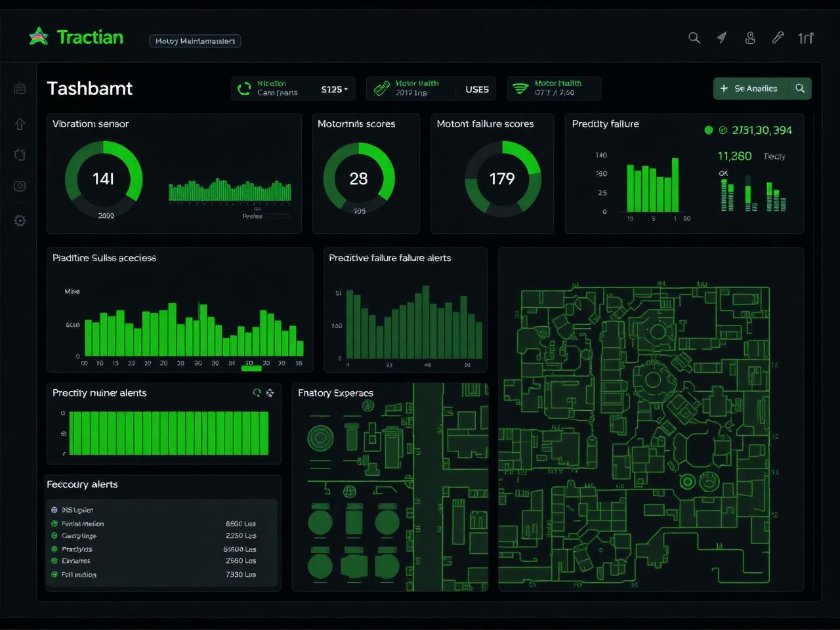The image size is (840, 630).
Task: Click the status icon of the 7330 alert row
Action: (54, 574)
